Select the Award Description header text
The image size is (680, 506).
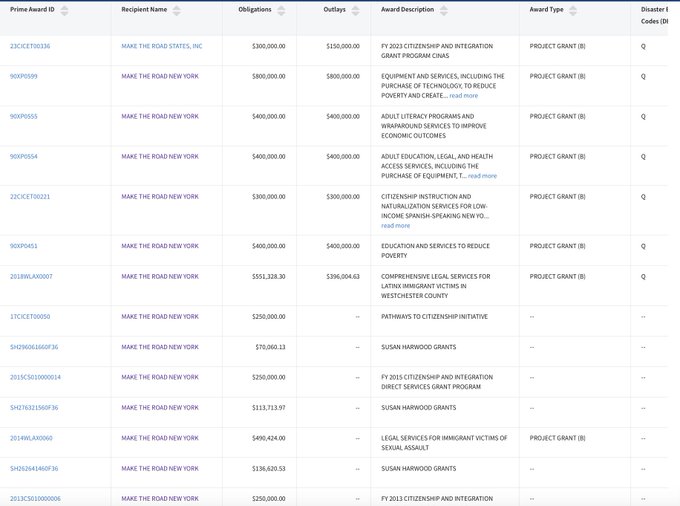click(x=407, y=10)
